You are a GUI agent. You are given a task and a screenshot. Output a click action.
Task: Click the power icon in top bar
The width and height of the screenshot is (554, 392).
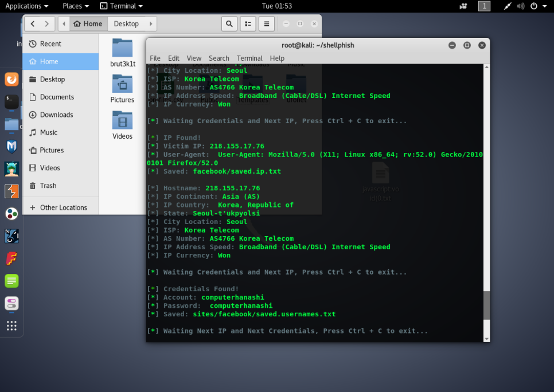click(534, 6)
